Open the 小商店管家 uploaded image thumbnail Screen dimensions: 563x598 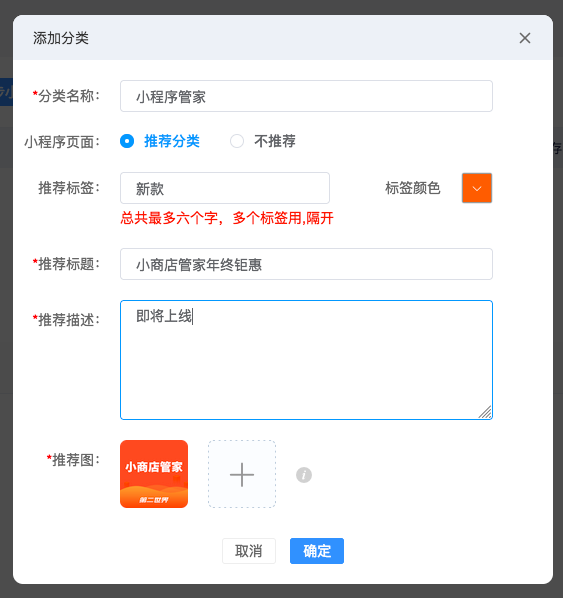(x=154, y=474)
